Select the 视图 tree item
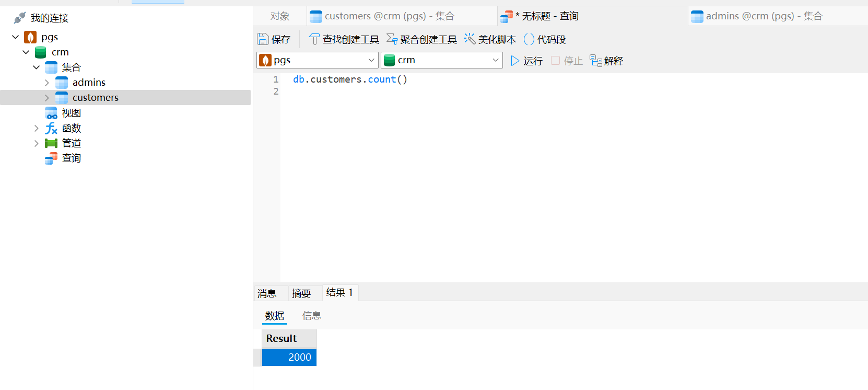This screenshot has height=390, width=868. point(72,113)
